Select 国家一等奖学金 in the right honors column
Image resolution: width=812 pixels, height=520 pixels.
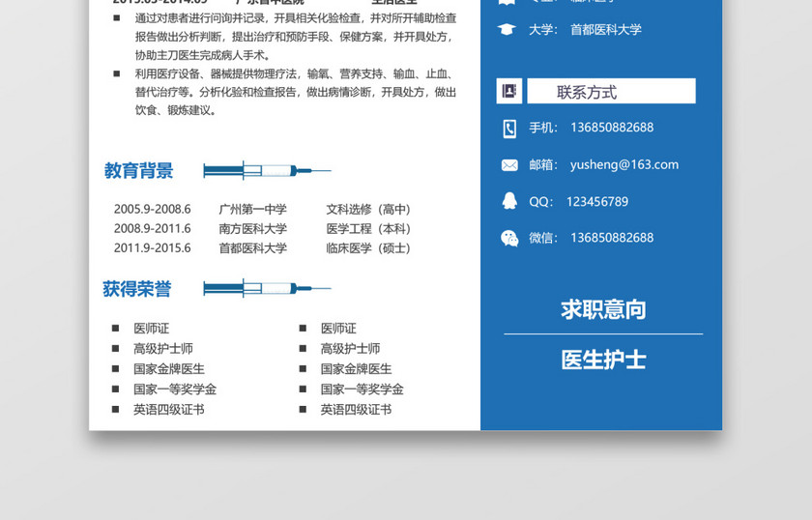(x=362, y=389)
